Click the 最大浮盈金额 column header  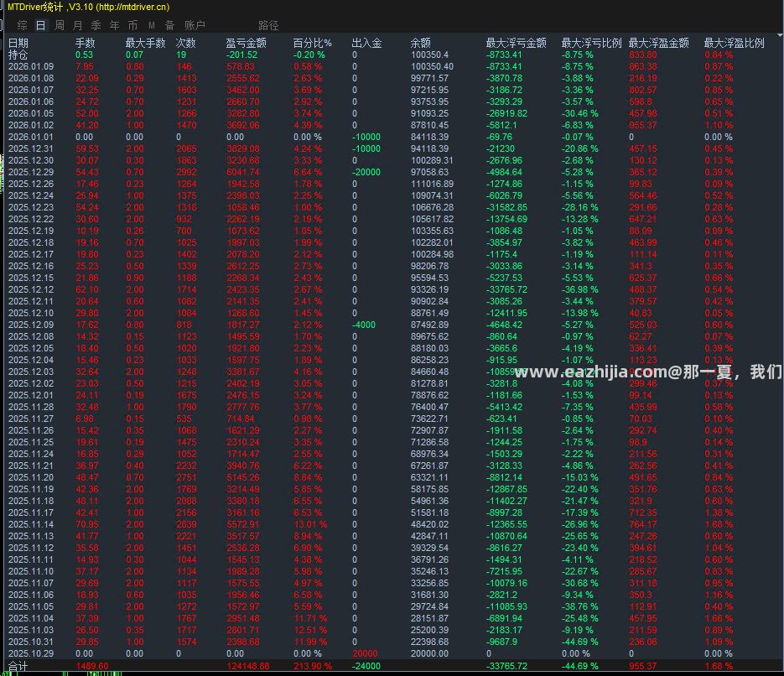tap(658, 43)
